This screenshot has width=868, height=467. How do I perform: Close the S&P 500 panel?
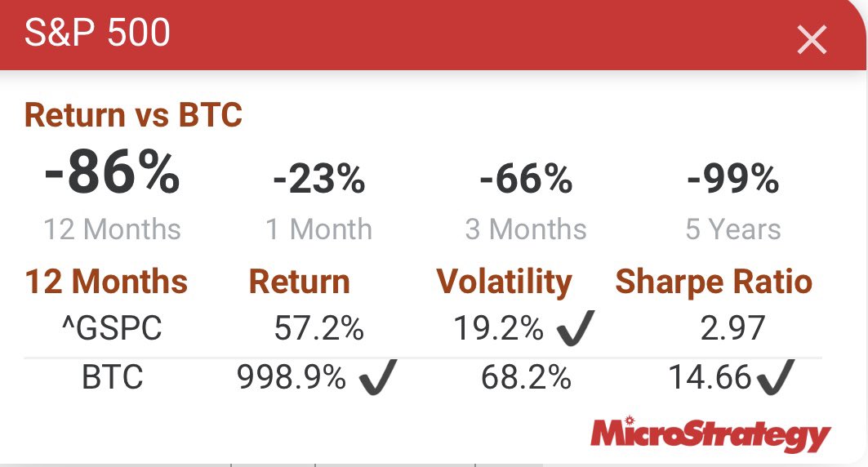[812, 38]
